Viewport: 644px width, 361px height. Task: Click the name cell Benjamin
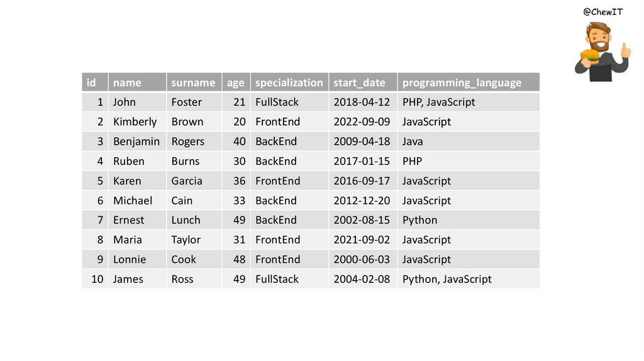coord(136,142)
